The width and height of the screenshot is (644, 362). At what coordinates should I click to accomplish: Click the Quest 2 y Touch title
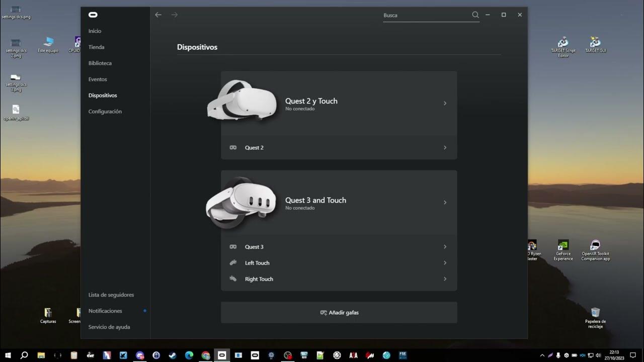(311, 101)
